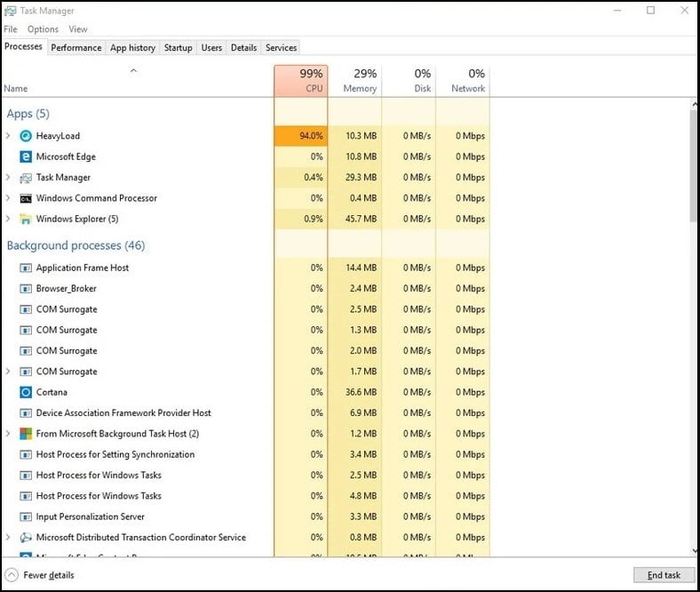Click the Windows Command Processor icon
The image size is (700, 592).
point(26,198)
